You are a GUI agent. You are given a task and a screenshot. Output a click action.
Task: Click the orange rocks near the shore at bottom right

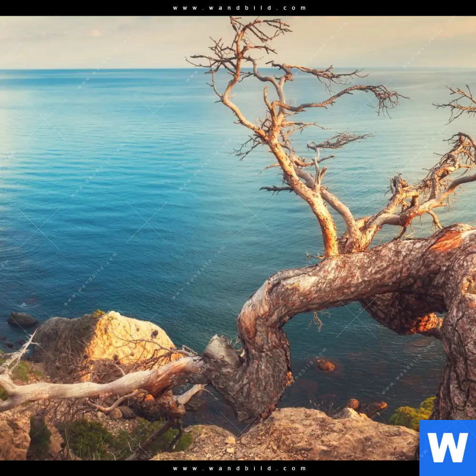tap(367, 406)
